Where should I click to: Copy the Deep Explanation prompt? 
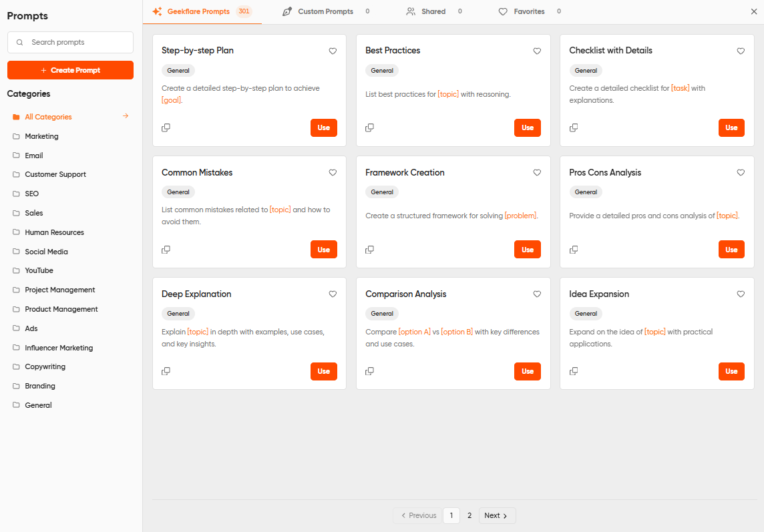point(166,371)
